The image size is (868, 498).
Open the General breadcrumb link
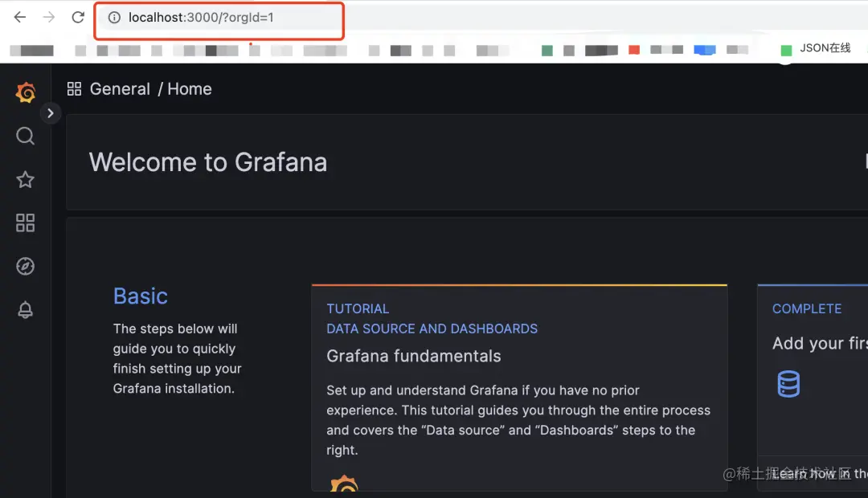[120, 89]
